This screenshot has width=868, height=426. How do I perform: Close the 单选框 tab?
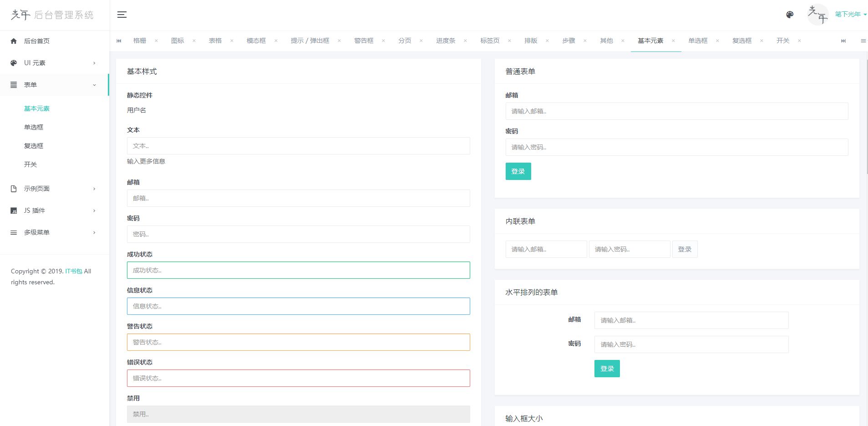(717, 41)
